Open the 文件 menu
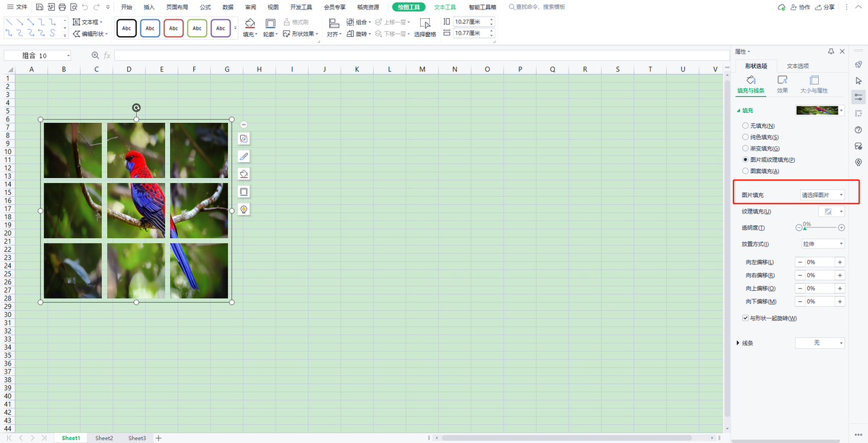Image resolution: width=868 pixels, height=443 pixels. [x=17, y=7]
